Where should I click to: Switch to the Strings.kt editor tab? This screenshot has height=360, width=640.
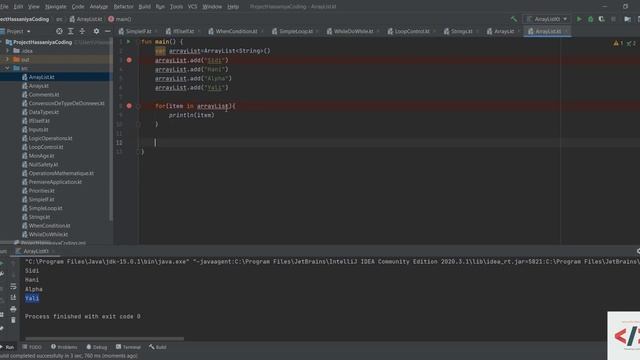click(x=462, y=31)
